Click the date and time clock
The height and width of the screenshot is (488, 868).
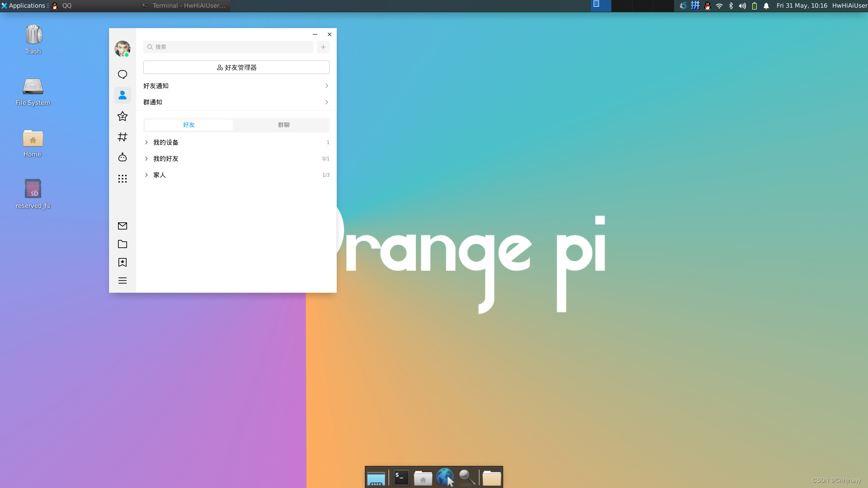[x=802, y=5]
